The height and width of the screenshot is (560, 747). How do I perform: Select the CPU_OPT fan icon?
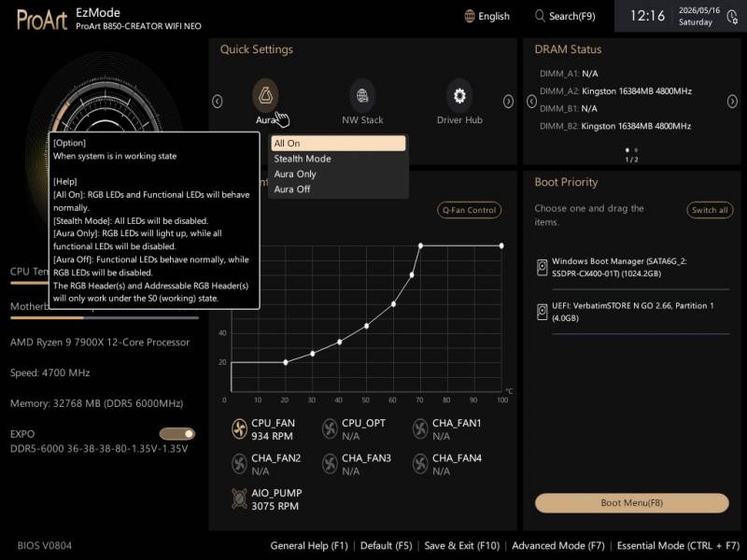330,429
